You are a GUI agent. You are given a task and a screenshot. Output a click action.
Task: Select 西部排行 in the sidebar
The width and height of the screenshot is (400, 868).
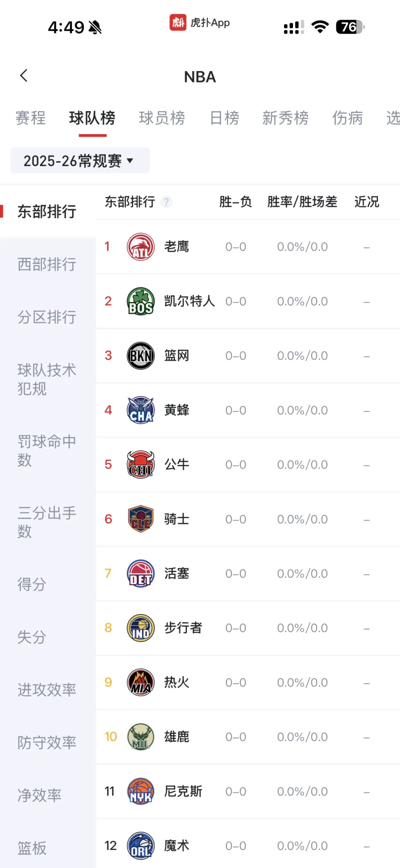tap(47, 264)
